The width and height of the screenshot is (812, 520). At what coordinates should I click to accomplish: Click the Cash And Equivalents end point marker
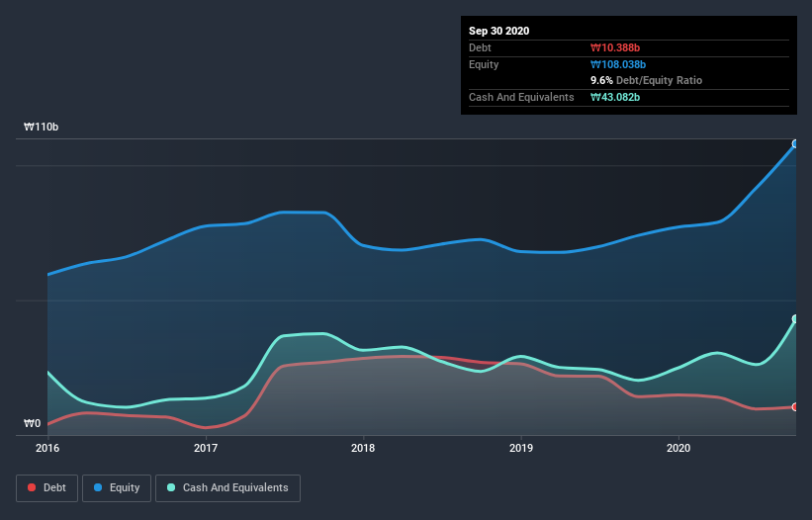(x=795, y=318)
